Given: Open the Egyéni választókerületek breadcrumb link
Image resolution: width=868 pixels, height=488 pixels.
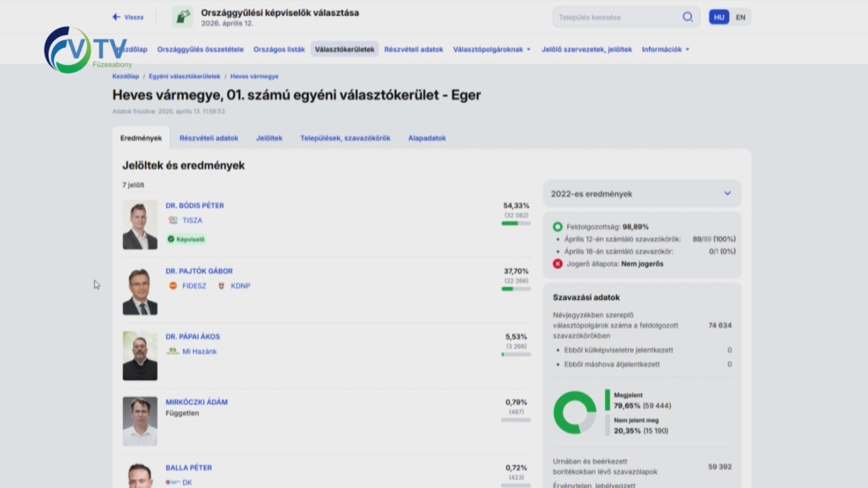Looking at the screenshot, I should (x=185, y=77).
